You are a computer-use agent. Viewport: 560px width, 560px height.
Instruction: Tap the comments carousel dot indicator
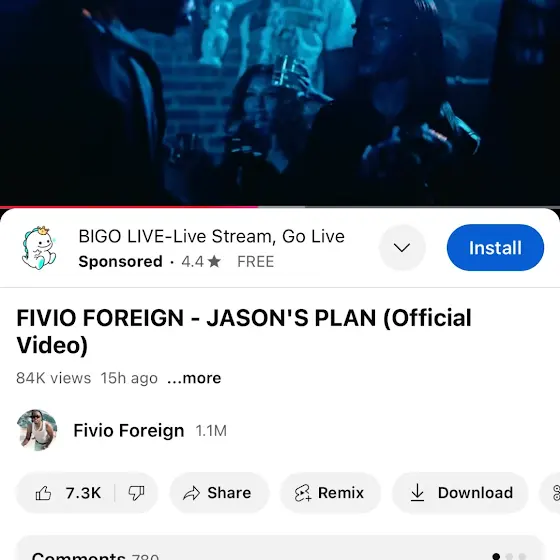point(509,556)
